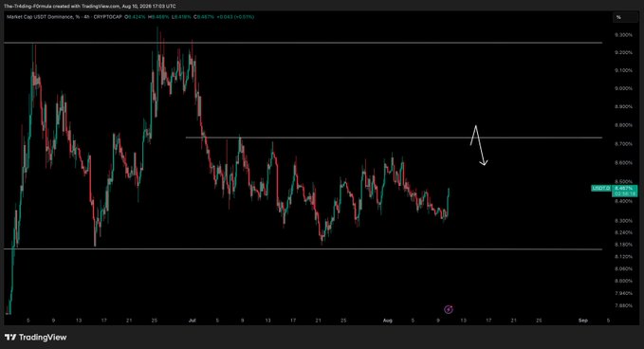Screen dimensions: 644x349
Task: Click the 8.240% price axis label
Action: [623, 232]
